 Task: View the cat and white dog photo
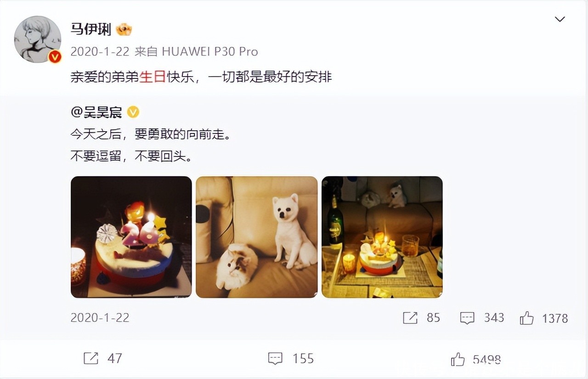(x=257, y=237)
